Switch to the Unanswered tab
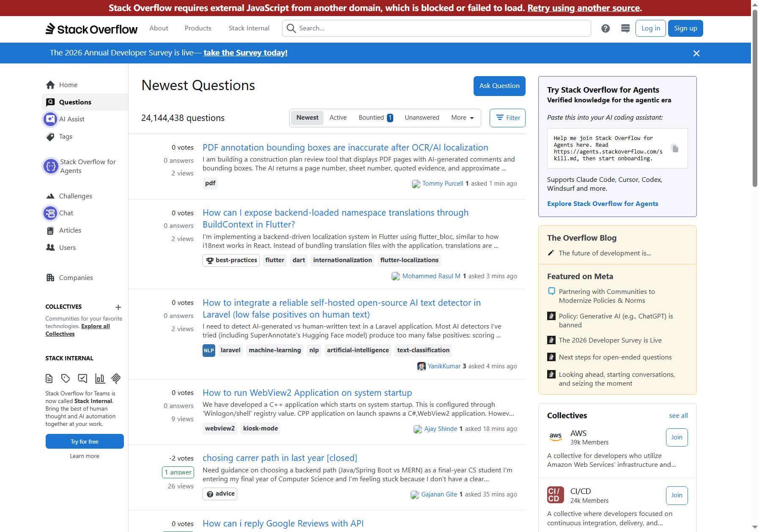This screenshot has height=532, width=759. coord(422,118)
